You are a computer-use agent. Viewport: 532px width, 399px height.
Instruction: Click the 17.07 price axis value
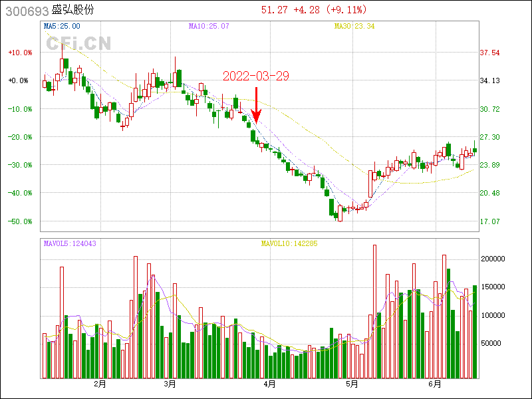pos(489,221)
